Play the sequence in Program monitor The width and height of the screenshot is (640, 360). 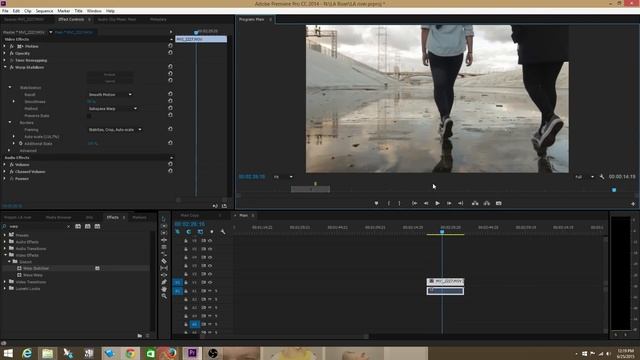coord(437,203)
